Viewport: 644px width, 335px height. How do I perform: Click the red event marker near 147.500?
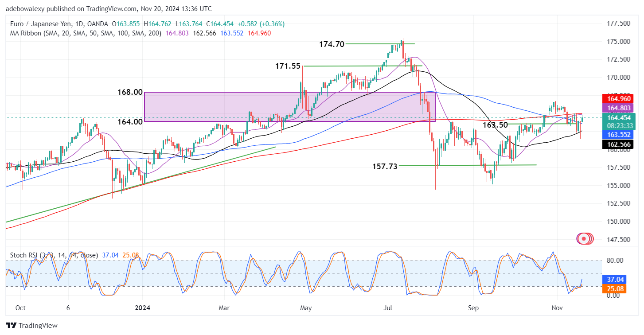point(584,238)
